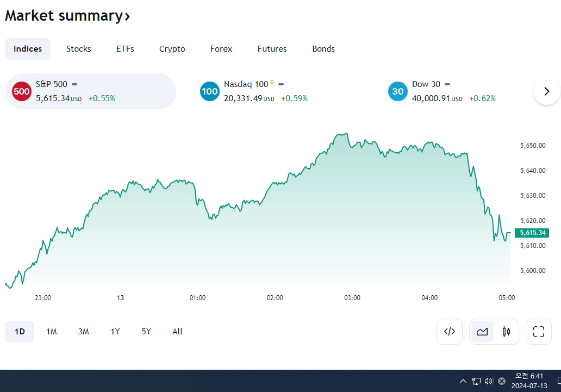Viewport: 561px width, 392px height.
Task: Open the network status tray icon
Action: (476, 381)
